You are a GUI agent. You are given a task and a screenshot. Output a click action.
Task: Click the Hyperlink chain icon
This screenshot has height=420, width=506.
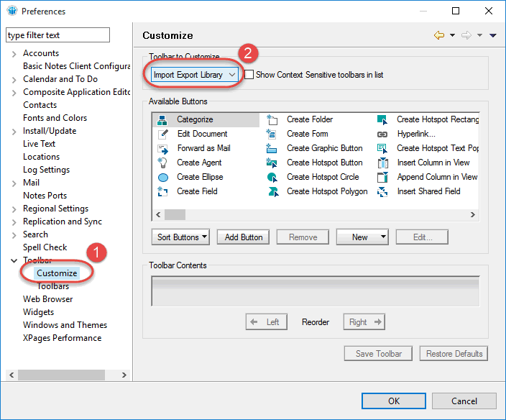pos(382,134)
